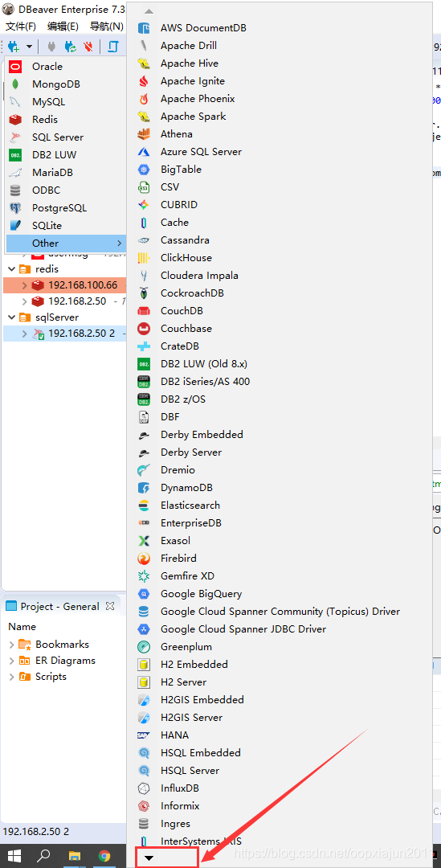Click the Firebird icon
The width and height of the screenshot is (441, 868).
point(144,559)
